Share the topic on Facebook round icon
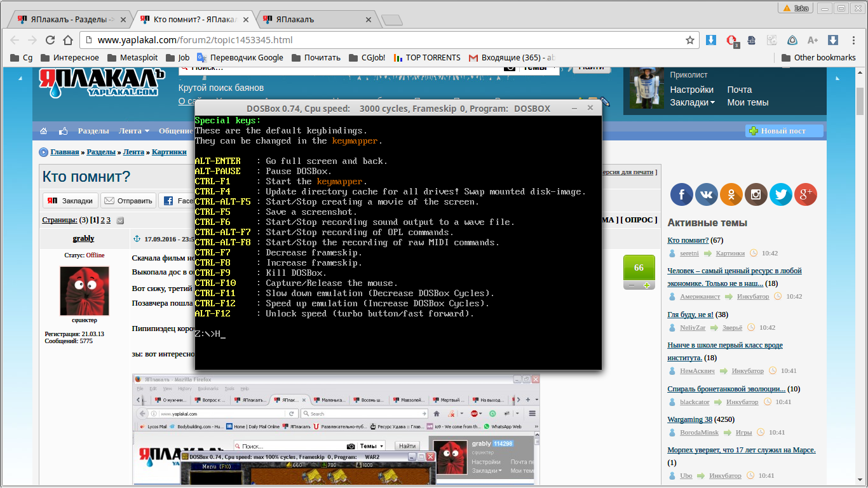 (681, 194)
